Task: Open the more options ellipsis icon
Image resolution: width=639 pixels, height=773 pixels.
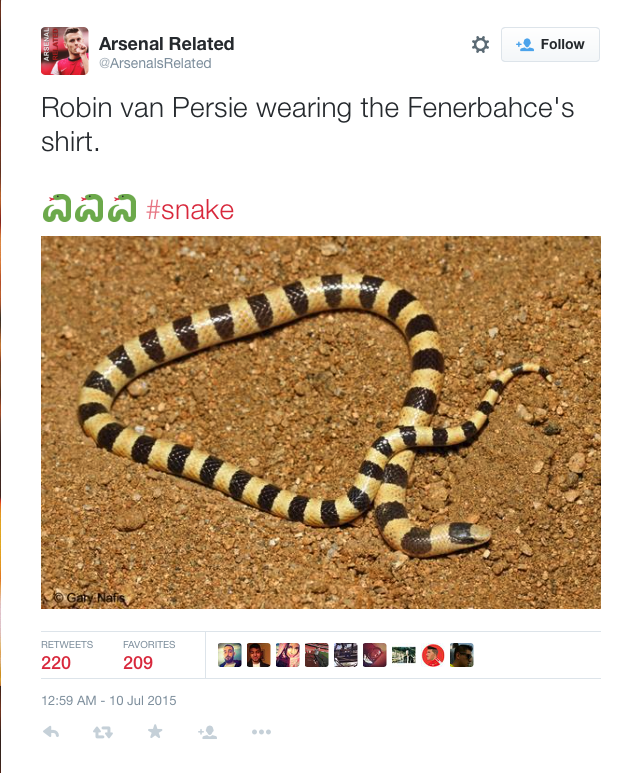Action: [261, 732]
